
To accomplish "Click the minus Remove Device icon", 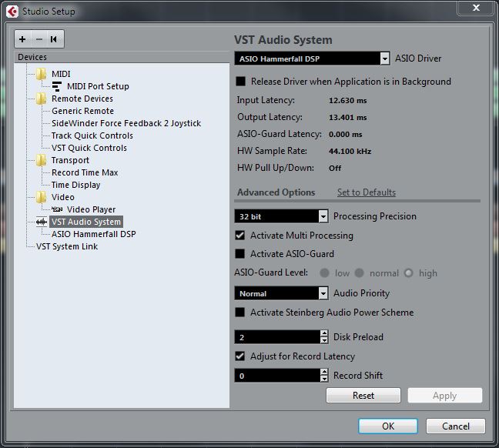I will coord(39,39).
